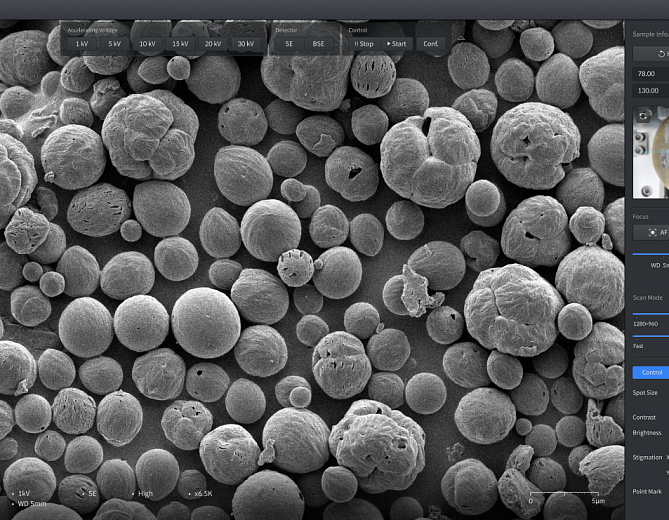Set accelerating voltage to 5 kV
669x520 pixels.
point(114,44)
